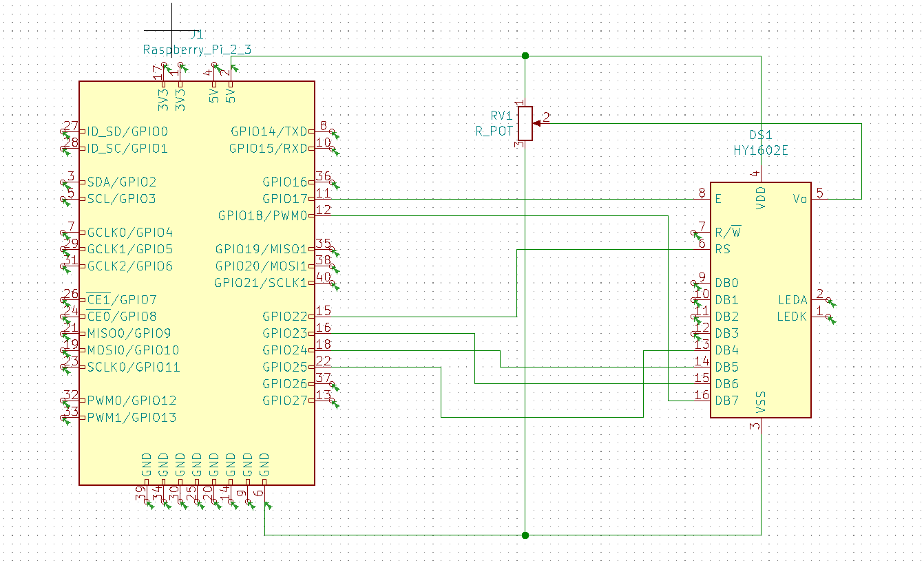The image size is (924, 565).
Task: Select the GPIO24 pin label
Action: 285,350
